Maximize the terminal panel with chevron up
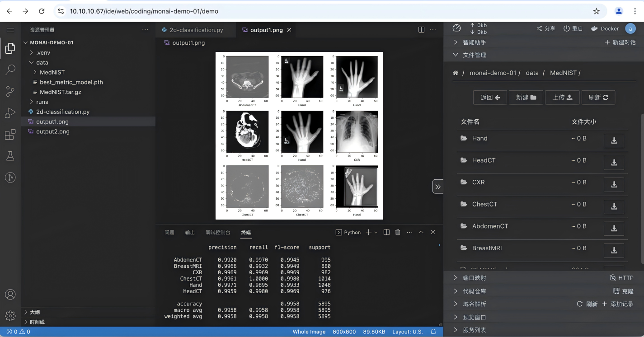The height and width of the screenshot is (337, 644). [x=421, y=232]
